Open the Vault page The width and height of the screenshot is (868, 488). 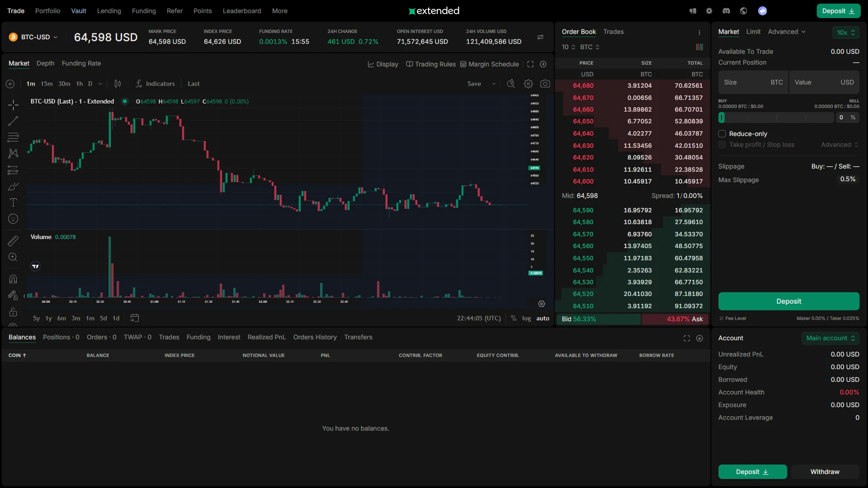(x=79, y=11)
